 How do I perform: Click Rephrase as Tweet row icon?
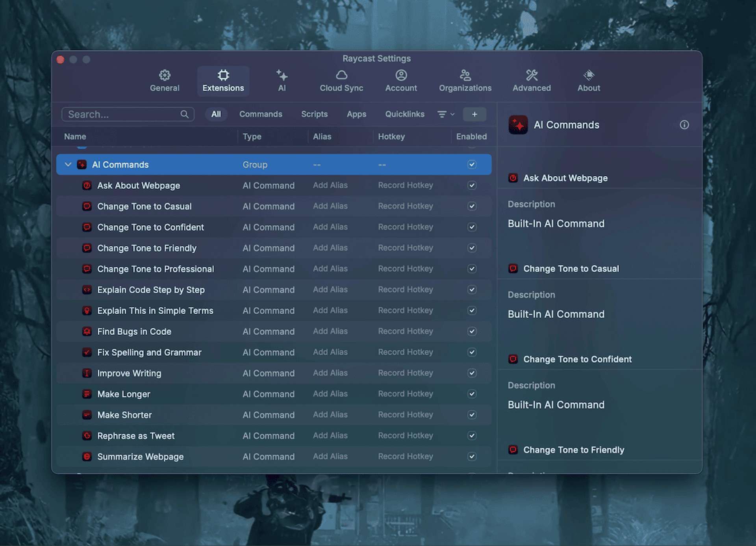[x=87, y=436]
